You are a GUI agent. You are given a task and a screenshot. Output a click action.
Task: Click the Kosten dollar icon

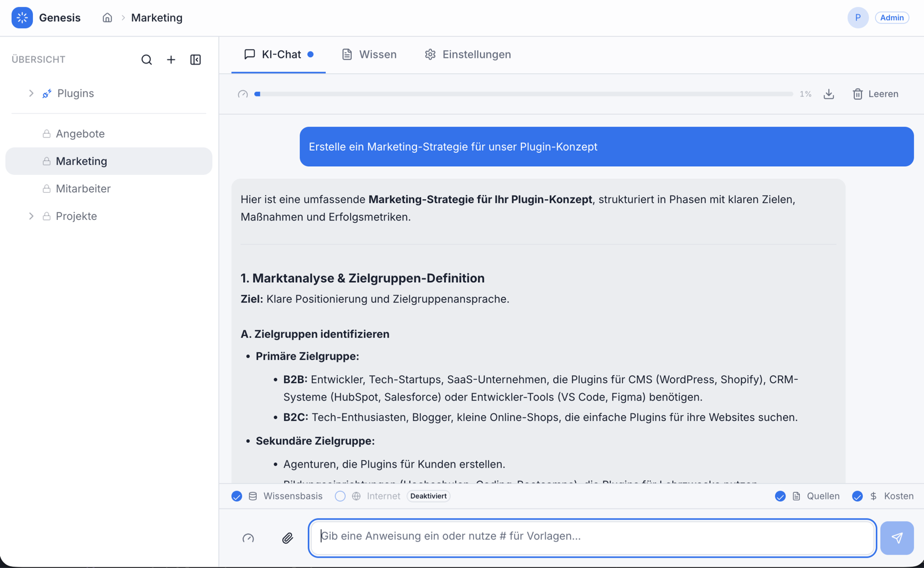point(873,496)
